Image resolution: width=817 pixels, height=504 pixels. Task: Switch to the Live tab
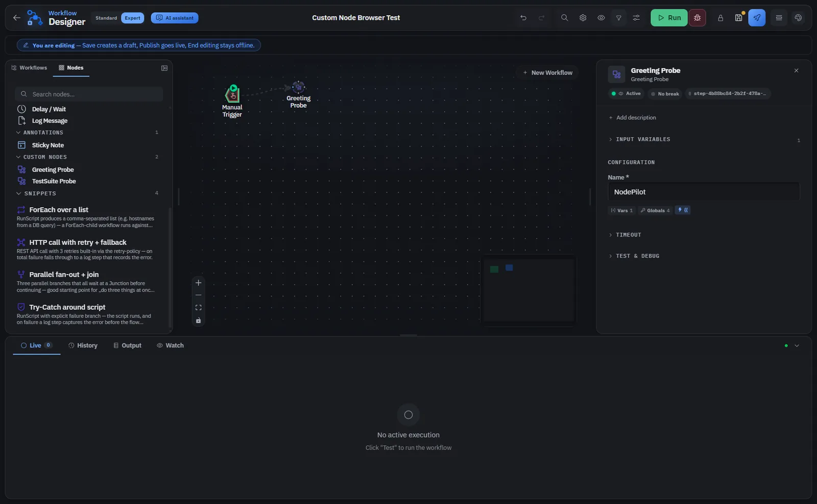[x=36, y=346]
